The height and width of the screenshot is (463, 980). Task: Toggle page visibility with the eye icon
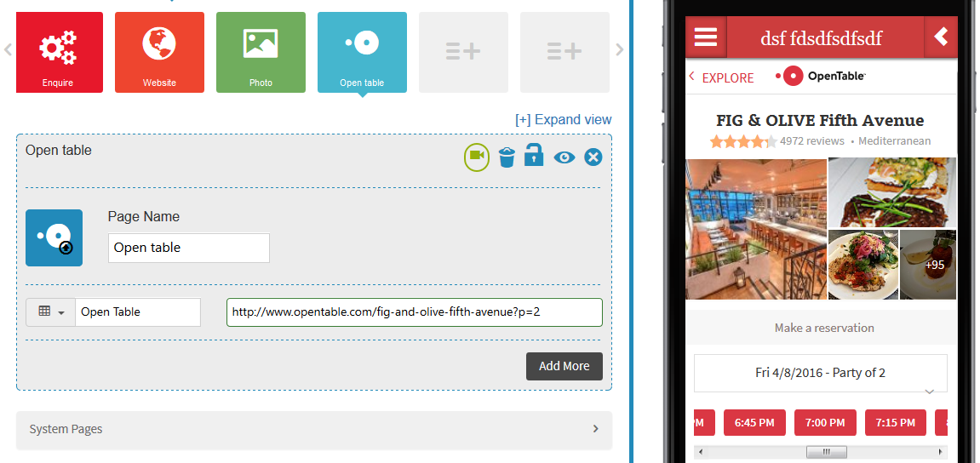click(565, 157)
